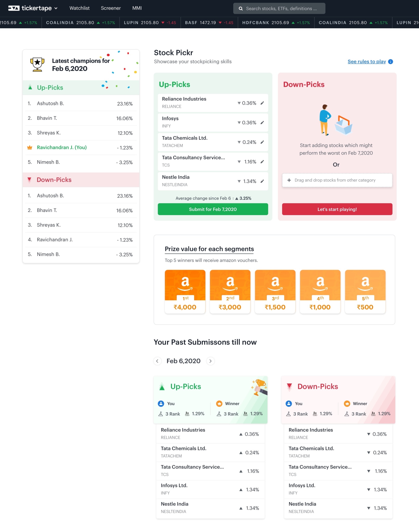Click the 1st prize ₹4,000 Amazon voucher

185,291
